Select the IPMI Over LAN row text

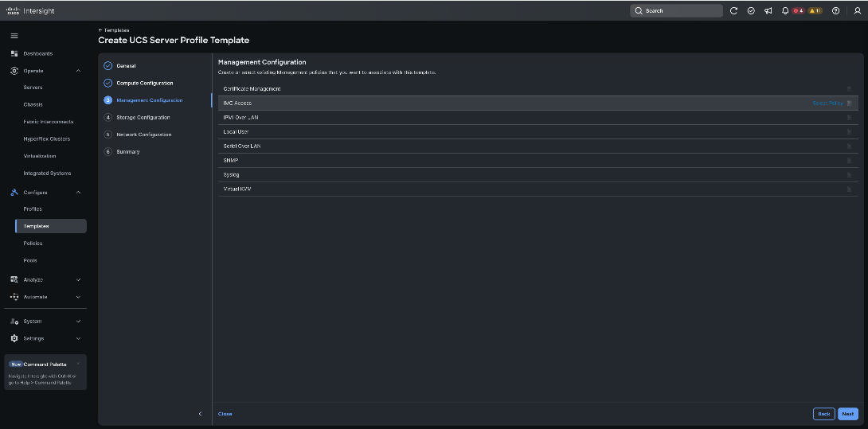click(240, 117)
